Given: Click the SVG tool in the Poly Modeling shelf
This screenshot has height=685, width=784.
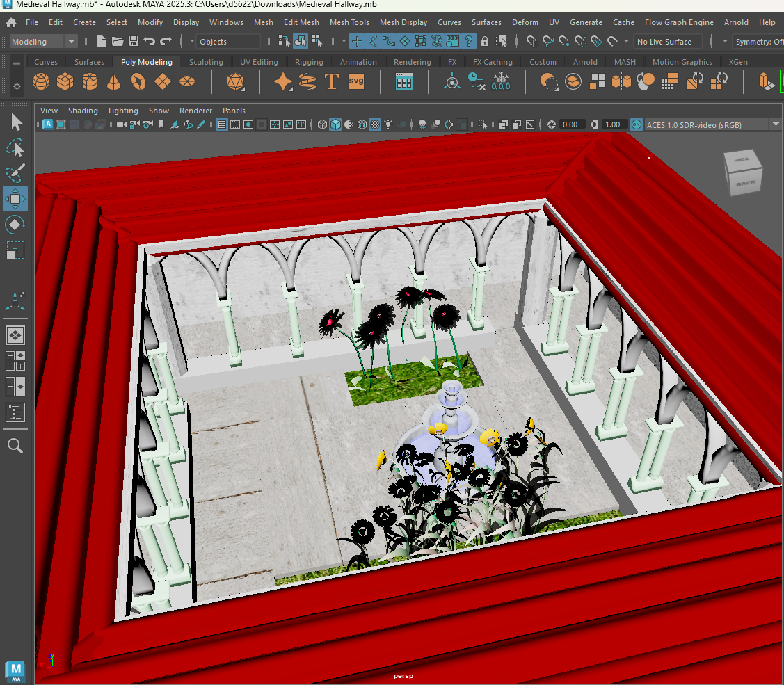Looking at the screenshot, I should coord(355,81).
